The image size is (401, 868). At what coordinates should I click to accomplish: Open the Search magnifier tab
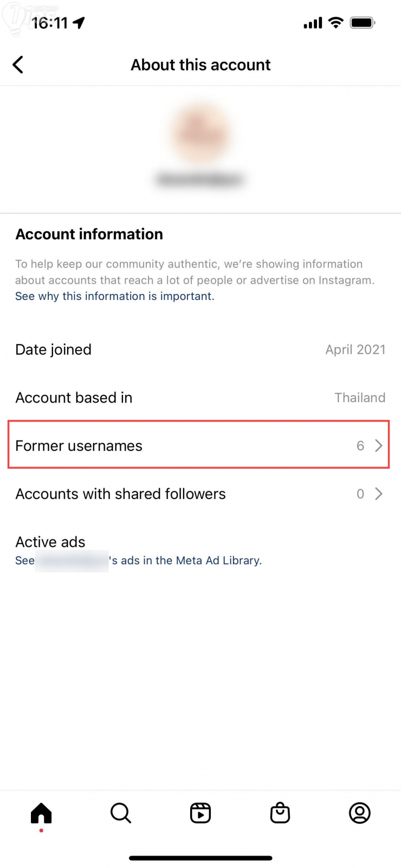[x=120, y=813]
